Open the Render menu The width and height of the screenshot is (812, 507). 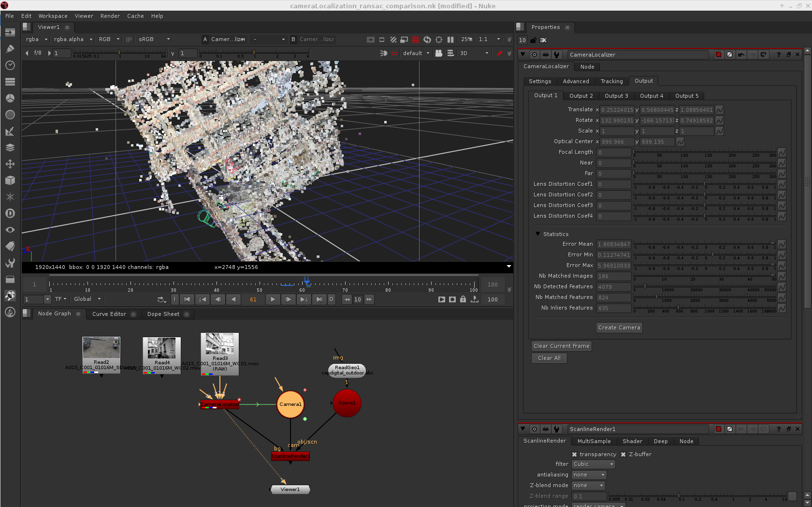coord(110,16)
